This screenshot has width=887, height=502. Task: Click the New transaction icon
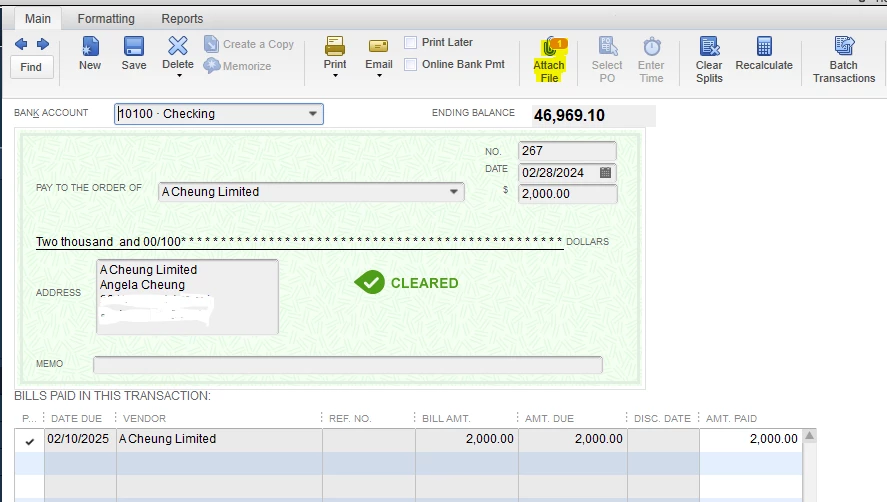90,46
